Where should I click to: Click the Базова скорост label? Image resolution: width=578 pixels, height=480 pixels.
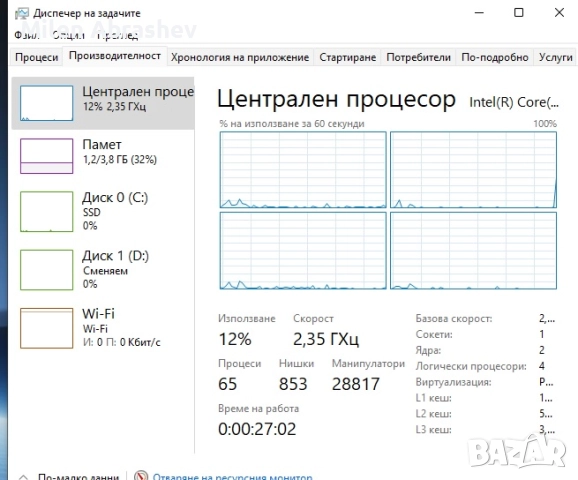(x=454, y=319)
